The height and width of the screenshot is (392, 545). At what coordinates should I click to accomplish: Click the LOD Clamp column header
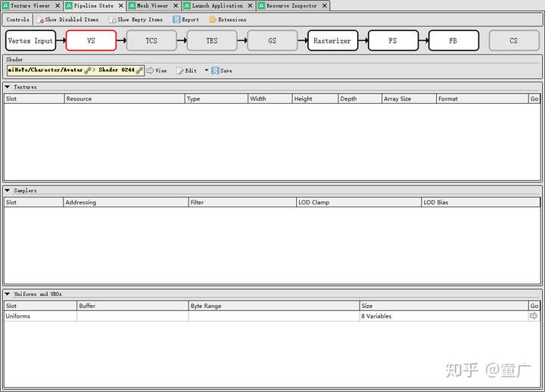coord(359,202)
